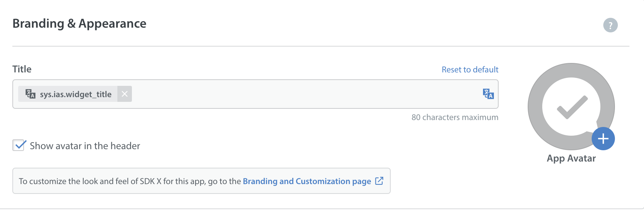Click the external link icon after Customization page

coord(379,181)
